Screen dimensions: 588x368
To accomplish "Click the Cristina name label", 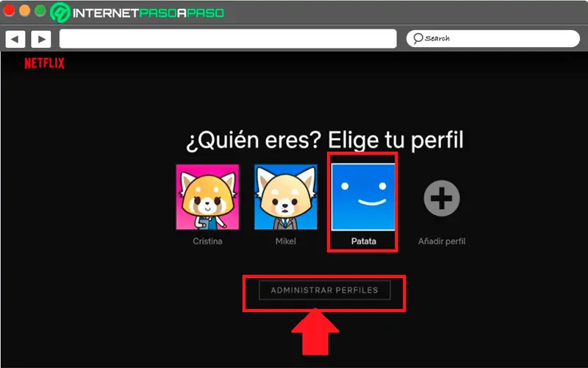I will (x=207, y=241).
